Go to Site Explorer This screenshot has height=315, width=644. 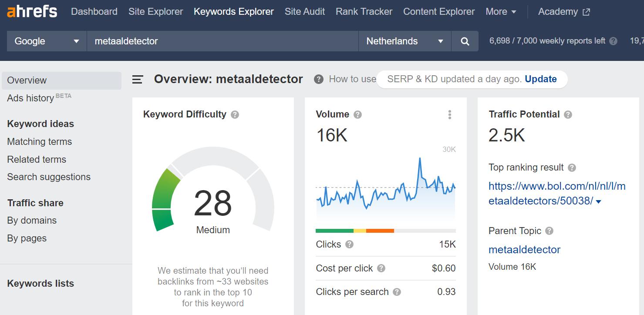(x=155, y=12)
